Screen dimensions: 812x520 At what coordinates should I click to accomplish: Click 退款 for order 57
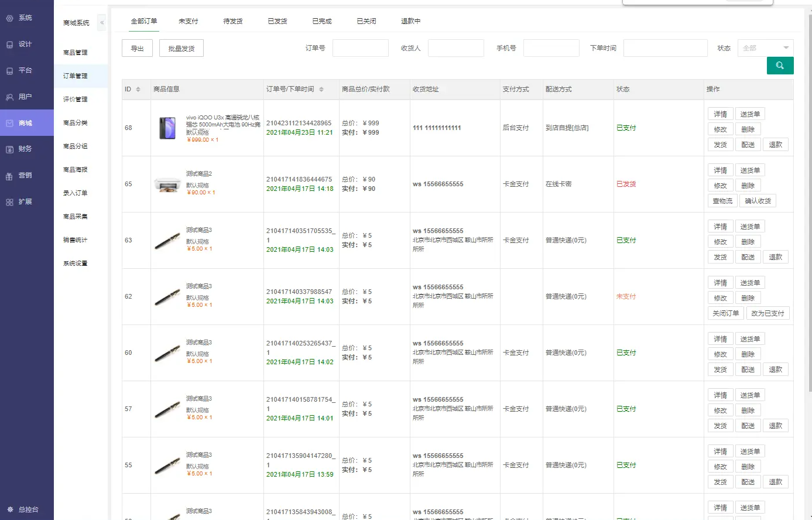[x=776, y=426]
